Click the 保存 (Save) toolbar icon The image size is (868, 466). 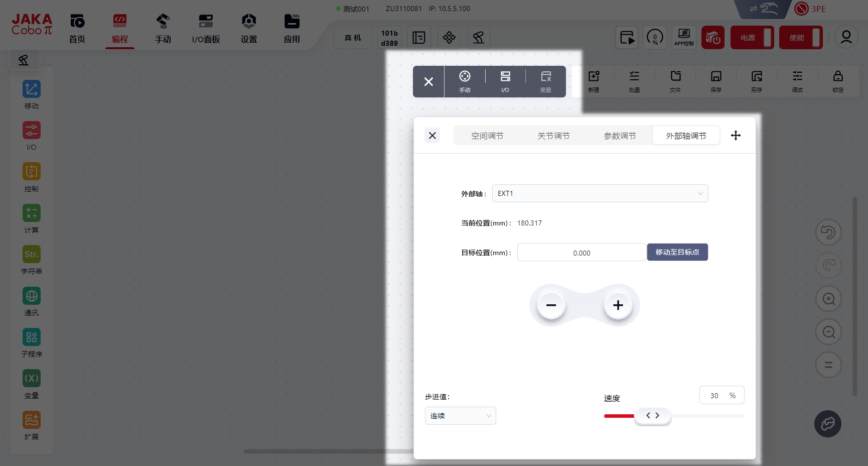click(x=715, y=81)
